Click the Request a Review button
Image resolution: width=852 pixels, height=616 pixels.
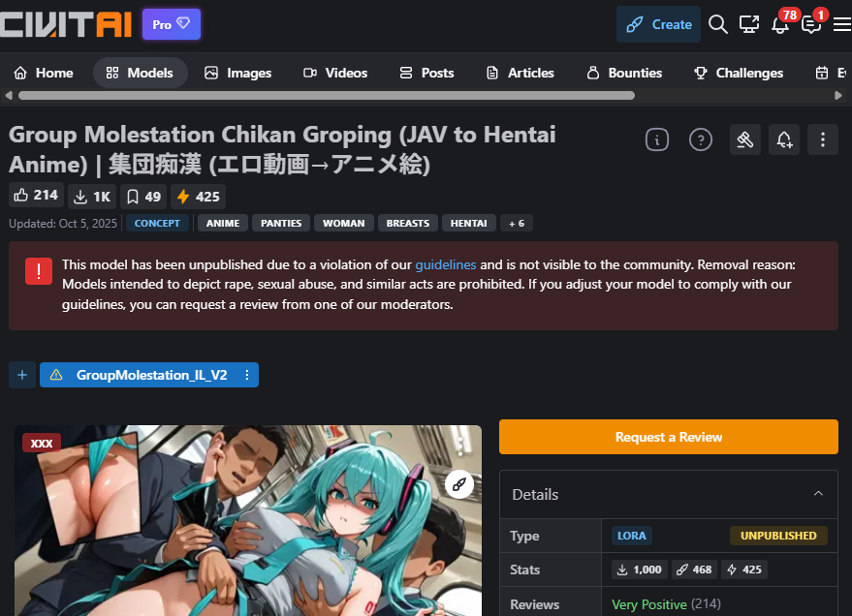coord(669,437)
